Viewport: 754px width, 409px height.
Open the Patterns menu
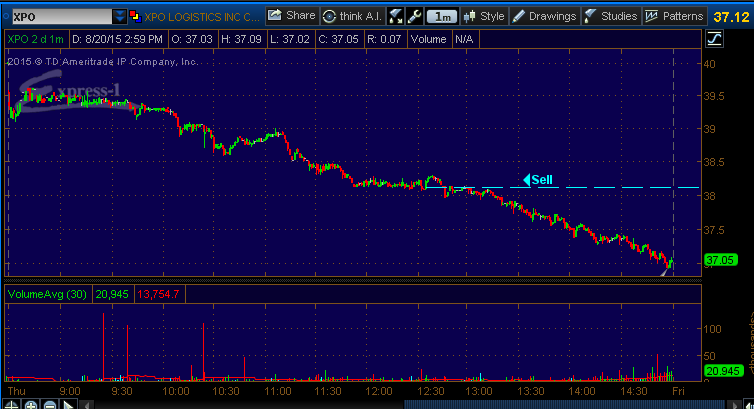tap(673, 16)
